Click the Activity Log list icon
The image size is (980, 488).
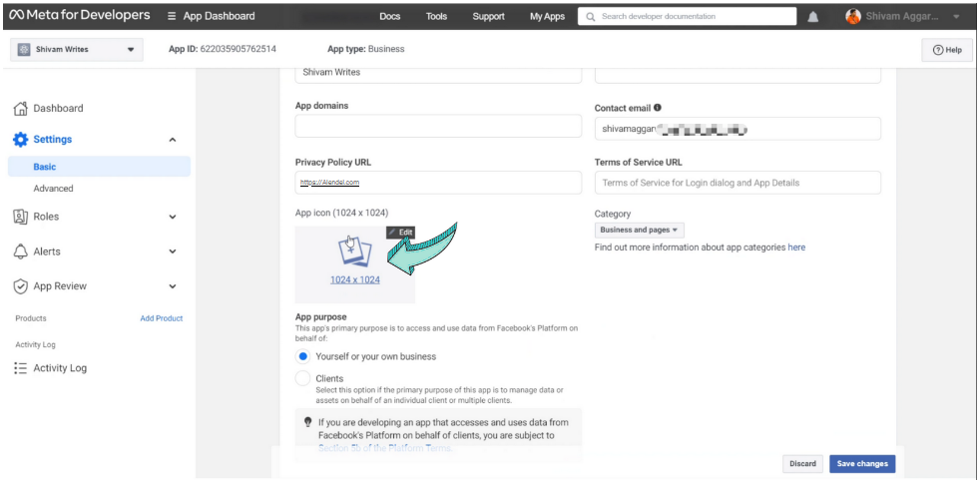tap(20, 368)
